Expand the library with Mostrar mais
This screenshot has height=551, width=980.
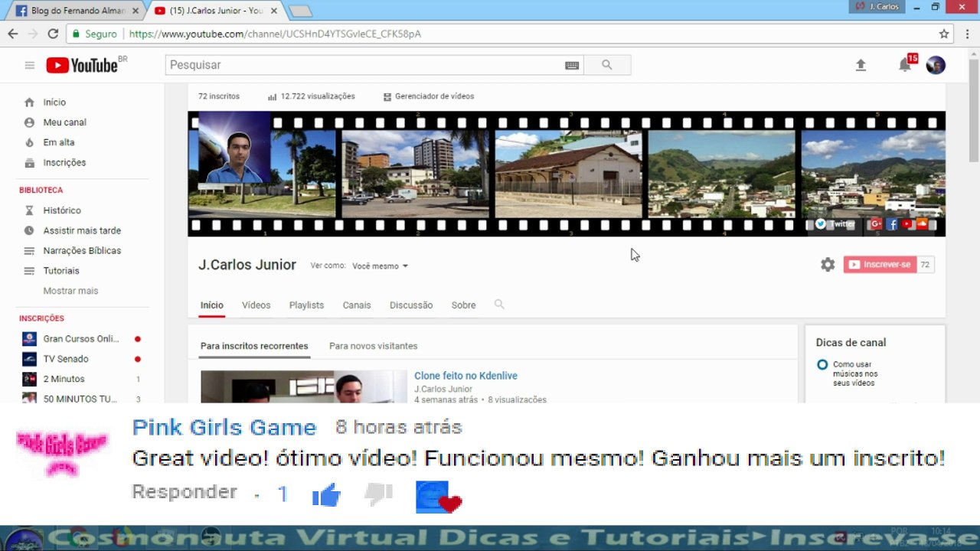(70, 291)
